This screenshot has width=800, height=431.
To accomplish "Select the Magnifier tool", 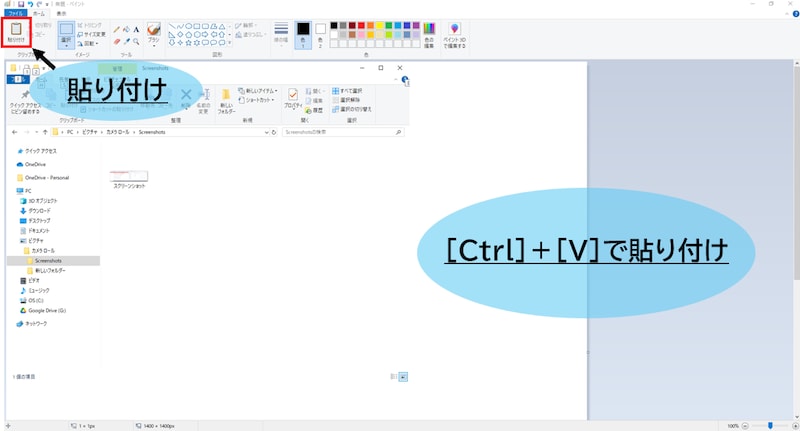I will 136,41.
